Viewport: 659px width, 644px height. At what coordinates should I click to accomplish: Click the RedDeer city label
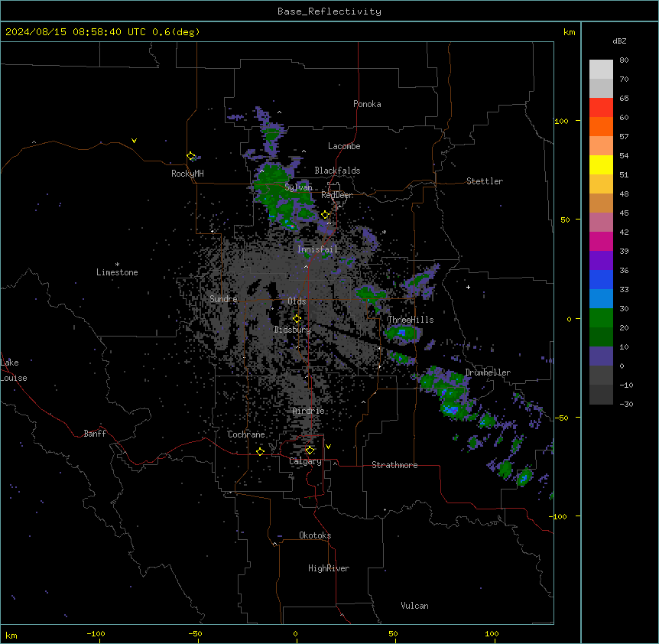pyautogui.click(x=337, y=195)
